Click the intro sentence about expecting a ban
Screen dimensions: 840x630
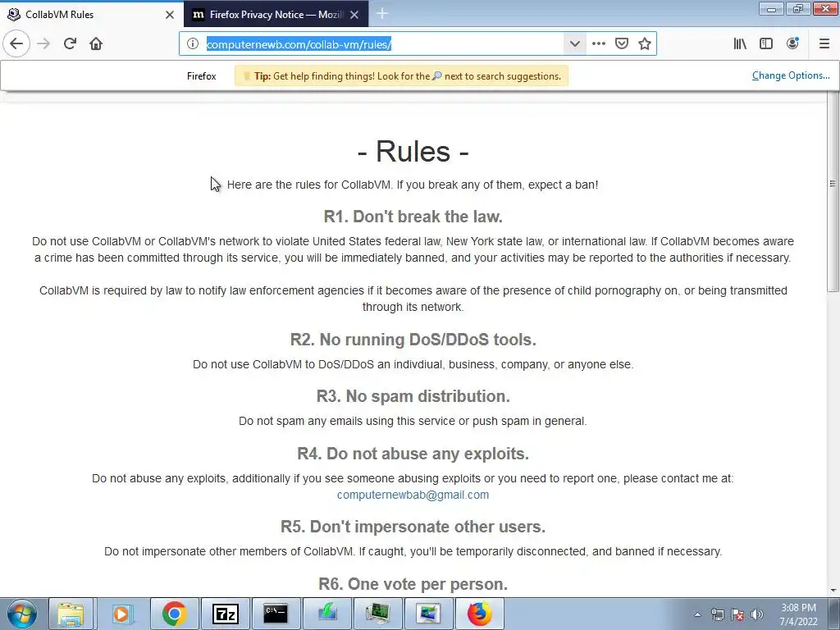413,185
